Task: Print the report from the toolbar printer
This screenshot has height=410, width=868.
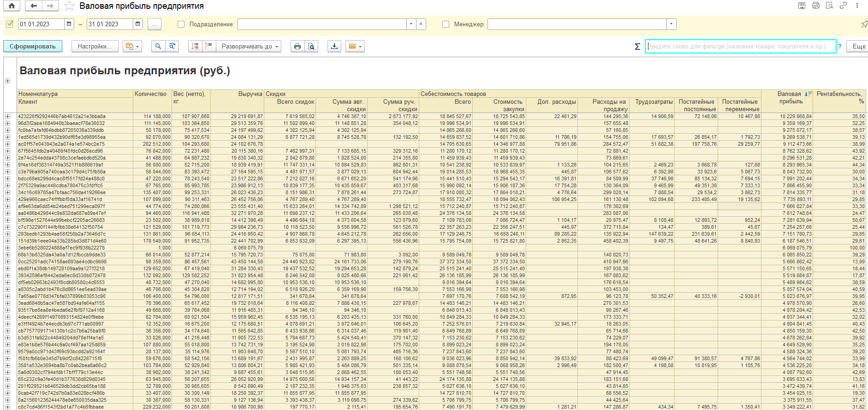Action: [x=297, y=46]
